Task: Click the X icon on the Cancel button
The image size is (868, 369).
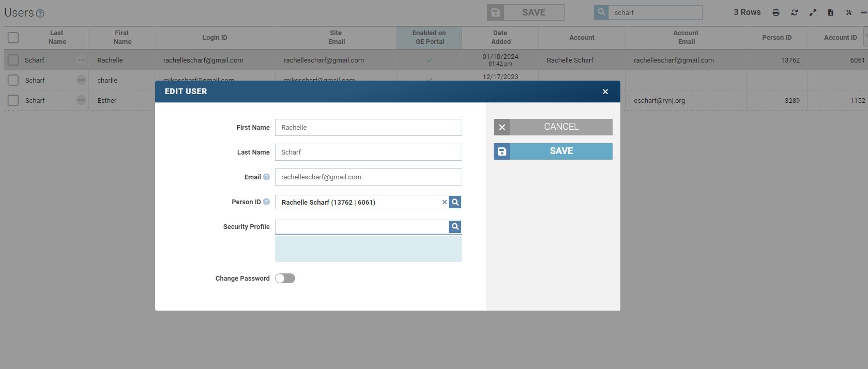Action: coord(502,127)
